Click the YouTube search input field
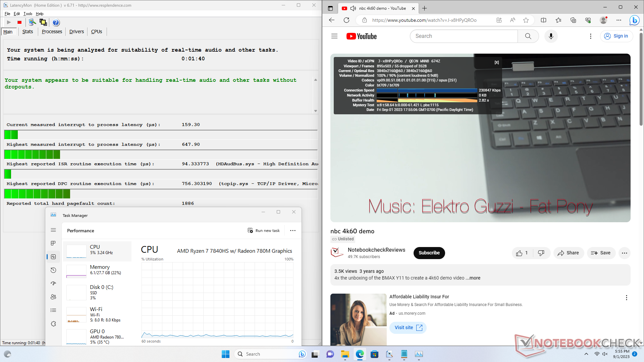 click(464, 36)
